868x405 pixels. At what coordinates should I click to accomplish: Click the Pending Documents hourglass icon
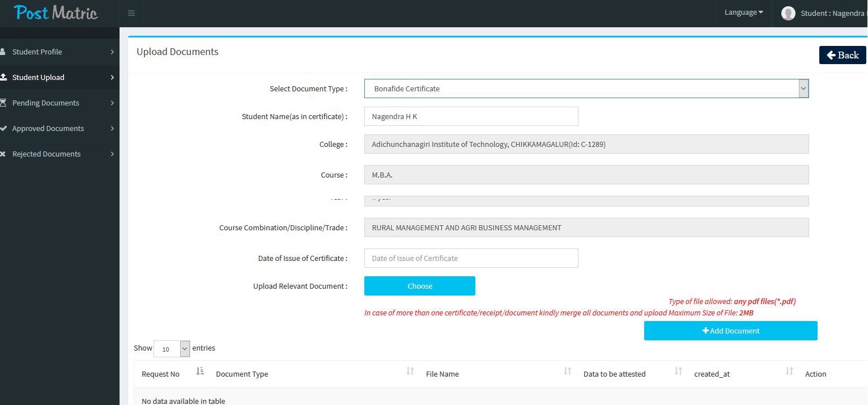click(x=3, y=103)
